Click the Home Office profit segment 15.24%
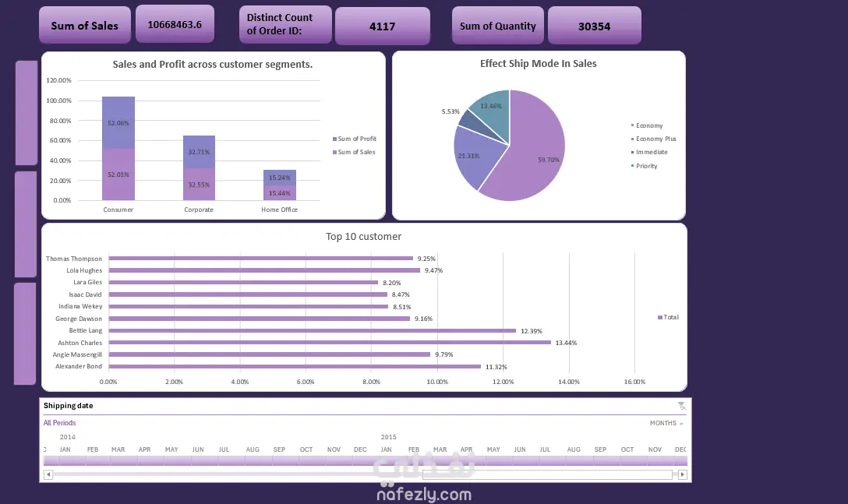The width and height of the screenshot is (848, 504). 280,178
